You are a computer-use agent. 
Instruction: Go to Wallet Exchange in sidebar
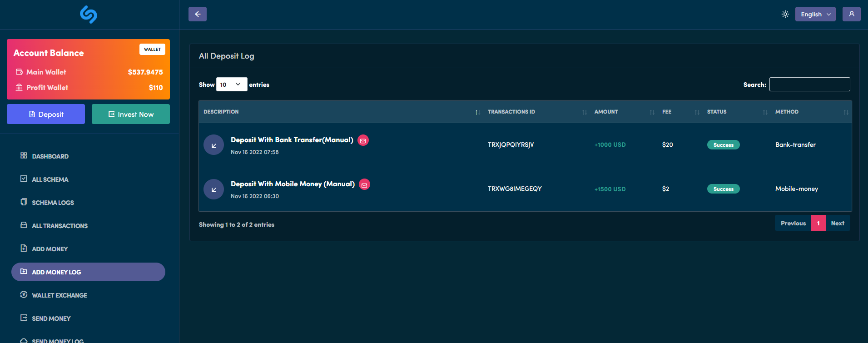[x=59, y=295]
